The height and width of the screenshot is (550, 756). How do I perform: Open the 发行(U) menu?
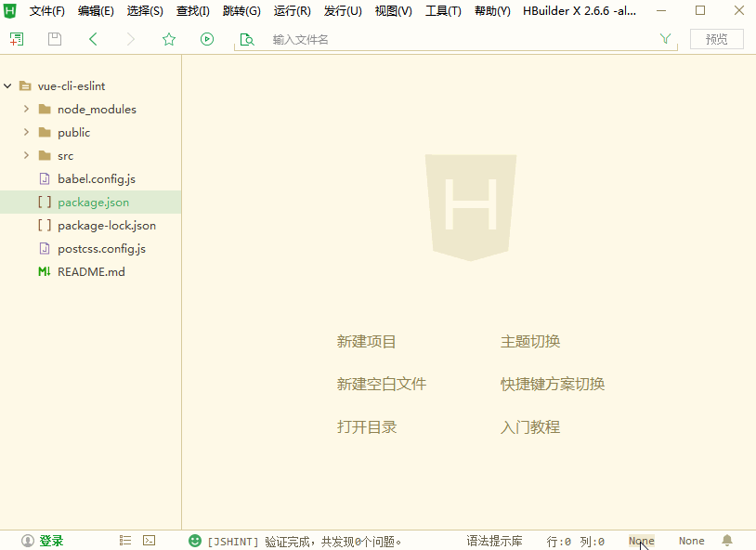[343, 11]
